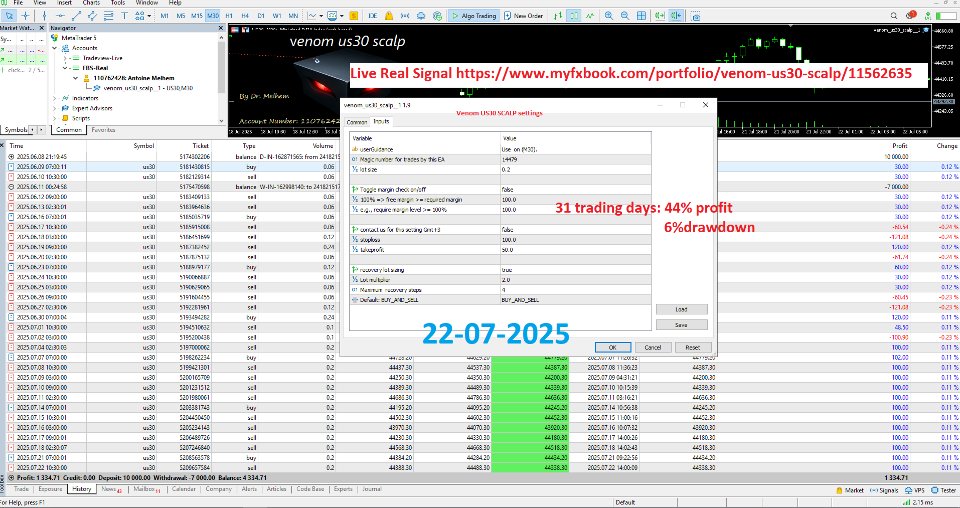Expand the Indicators tree node

tap(55, 98)
